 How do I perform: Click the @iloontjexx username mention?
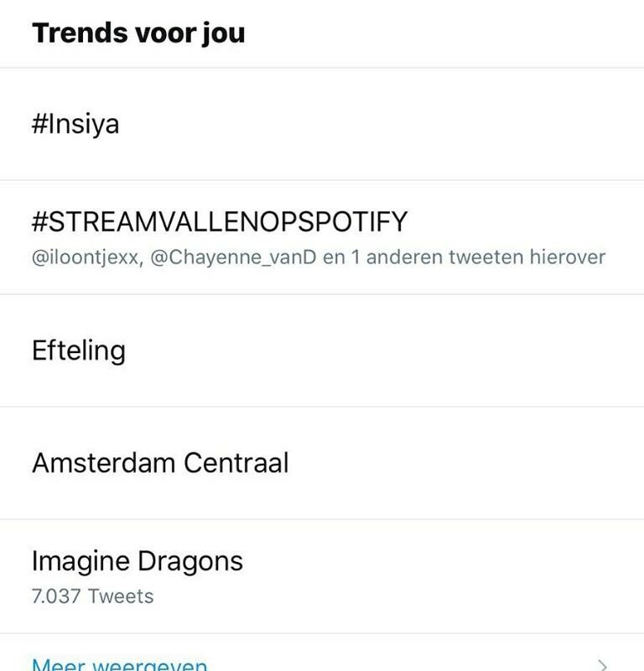tap(87, 257)
